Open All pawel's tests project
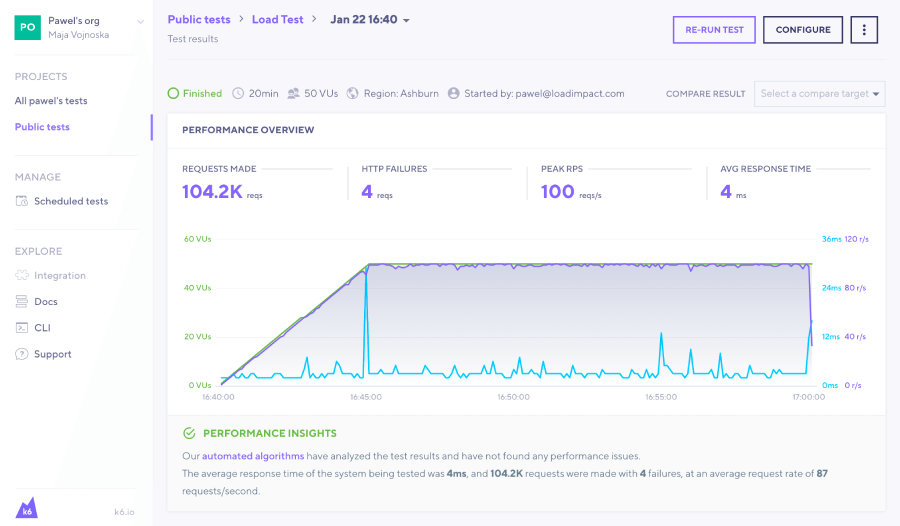The height and width of the screenshot is (526, 900). (51, 101)
